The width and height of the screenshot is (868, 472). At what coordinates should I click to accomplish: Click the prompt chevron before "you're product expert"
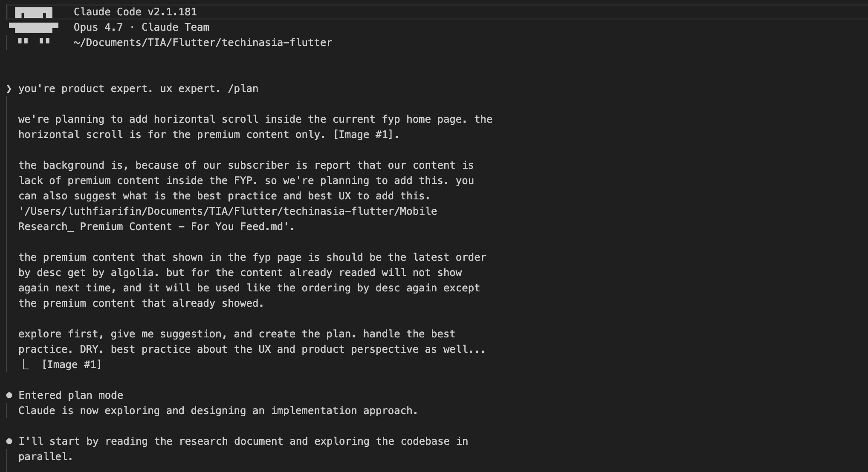[9, 89]
